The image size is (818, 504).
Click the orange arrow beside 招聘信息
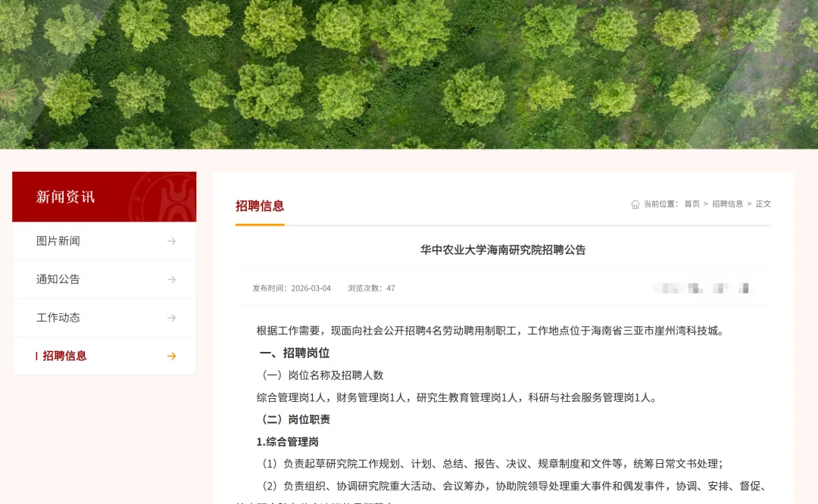pyautogui.click(x=171, y=356)
